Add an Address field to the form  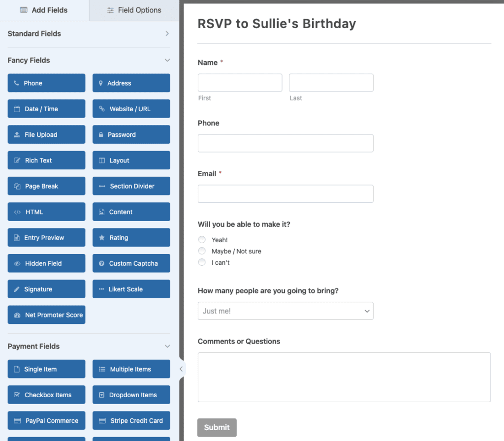point(131,83)
